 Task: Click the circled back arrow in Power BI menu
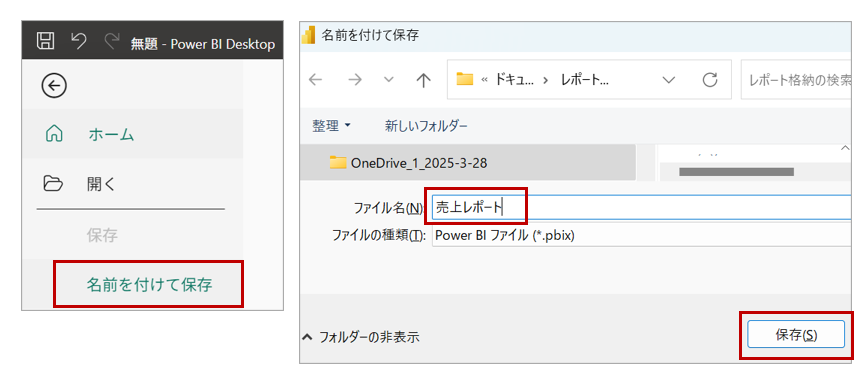pos(54,85)
